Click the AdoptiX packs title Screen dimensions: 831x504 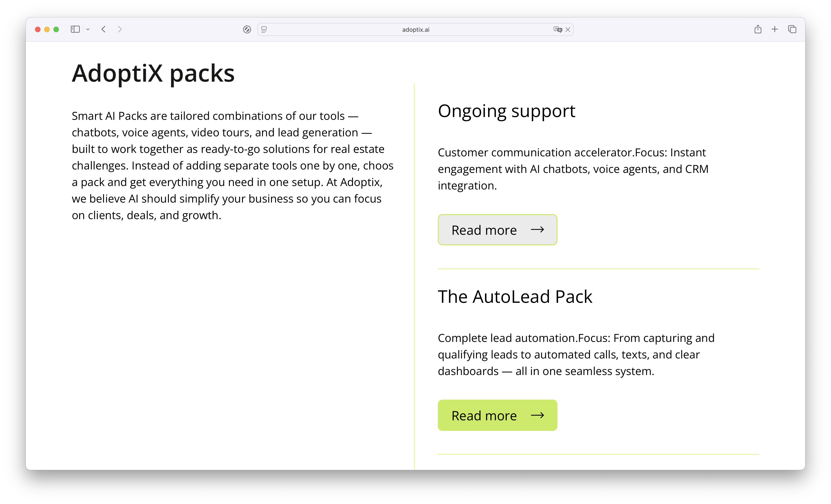click(153, 73)
